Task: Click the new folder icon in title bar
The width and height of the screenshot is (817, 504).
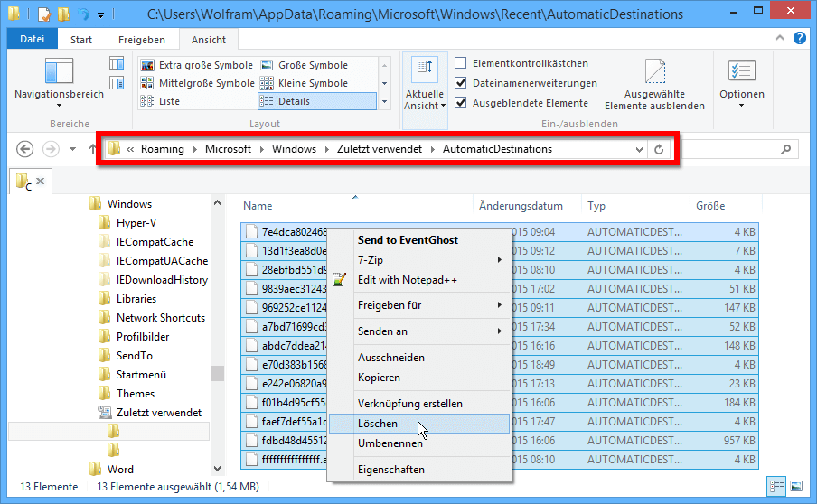Action: (63, 14)
